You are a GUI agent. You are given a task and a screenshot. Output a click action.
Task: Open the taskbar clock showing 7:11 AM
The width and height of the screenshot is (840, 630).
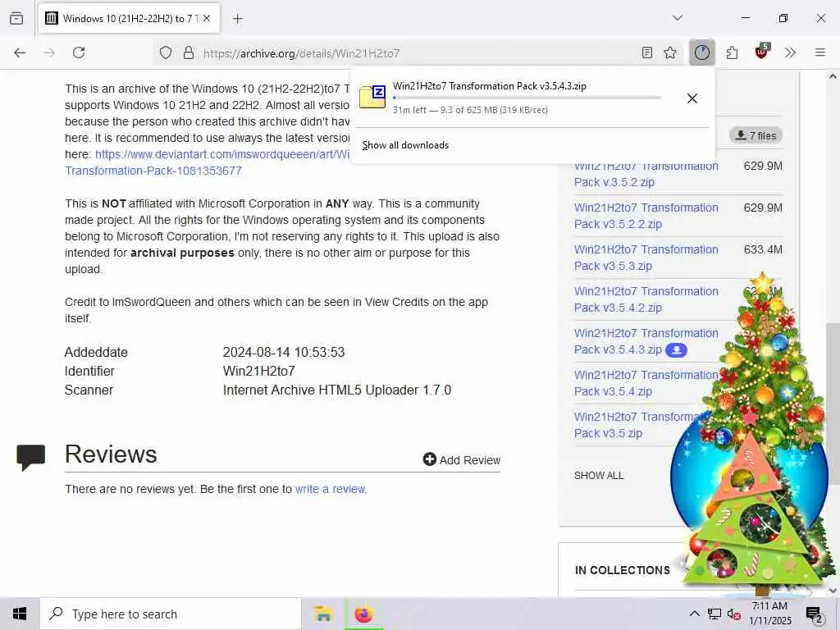tap(769, 614)
